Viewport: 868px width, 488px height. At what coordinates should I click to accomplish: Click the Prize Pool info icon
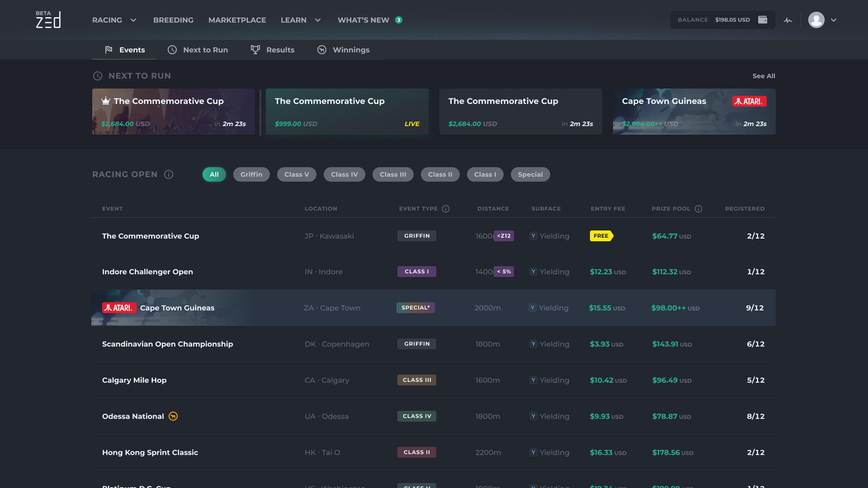pos(698,209)
